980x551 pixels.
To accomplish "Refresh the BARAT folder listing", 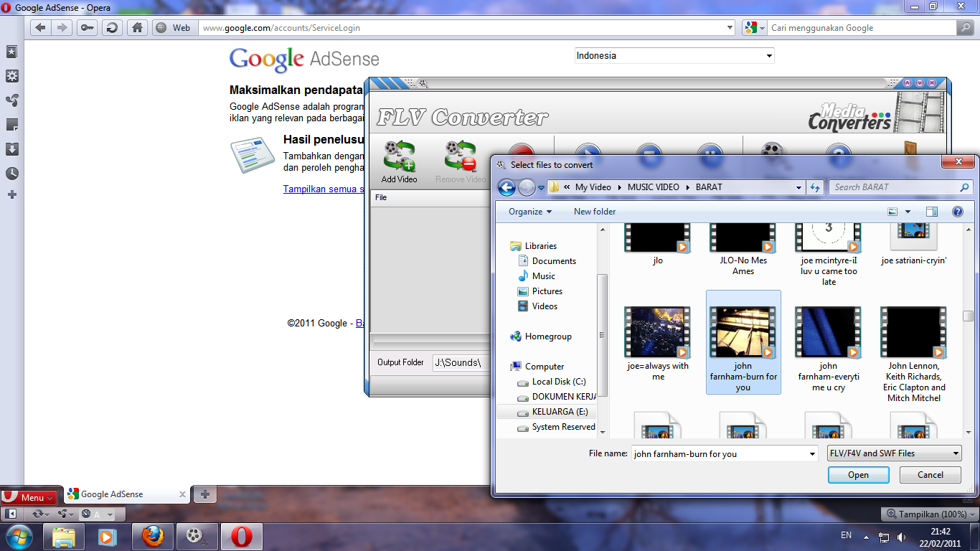I will pos(815,187).
